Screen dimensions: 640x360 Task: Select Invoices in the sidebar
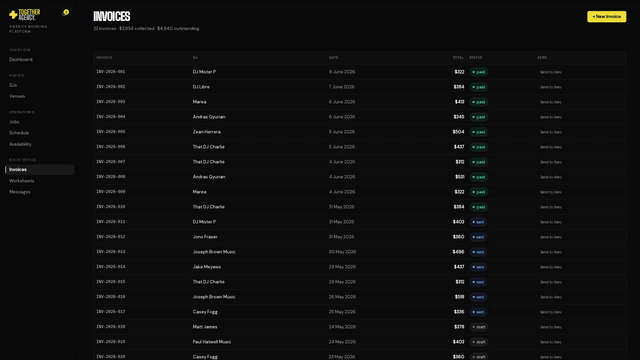point(40,169)
